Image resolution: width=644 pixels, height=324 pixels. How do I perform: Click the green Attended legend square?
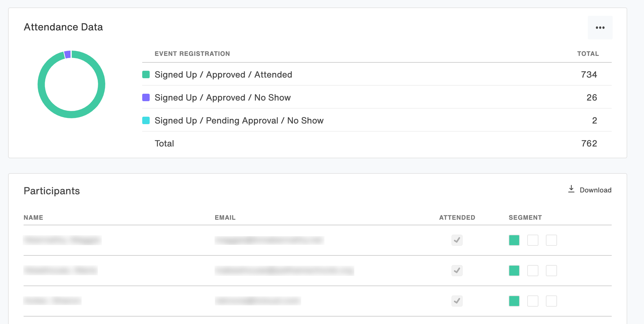click(146, 74)
